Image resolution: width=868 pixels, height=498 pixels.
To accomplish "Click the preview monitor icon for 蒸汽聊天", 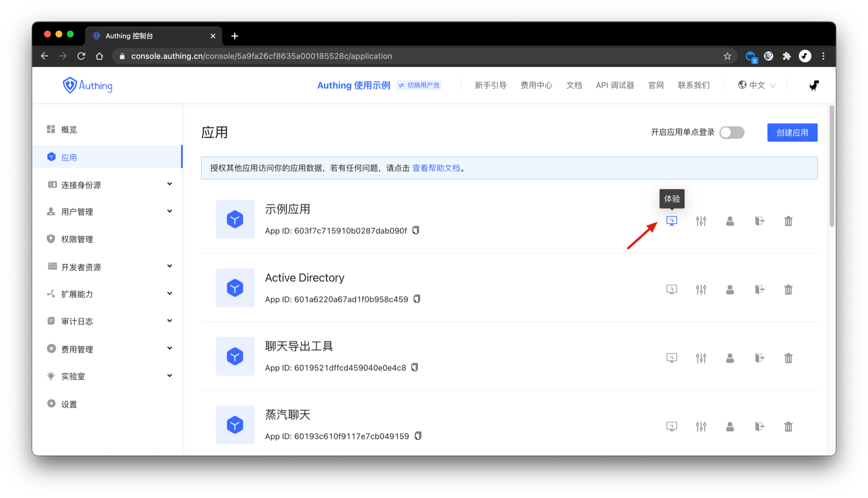I will tap(672, 427).
